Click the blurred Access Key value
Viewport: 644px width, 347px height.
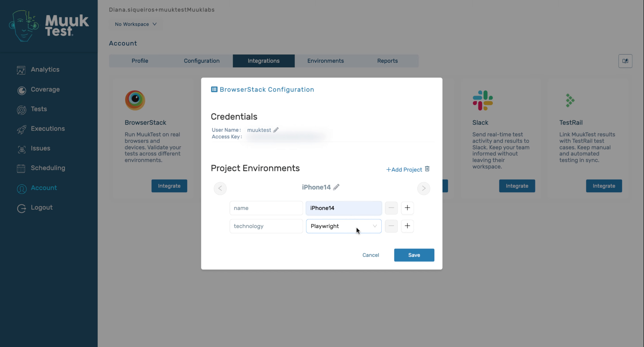click(x=287, y=137)
